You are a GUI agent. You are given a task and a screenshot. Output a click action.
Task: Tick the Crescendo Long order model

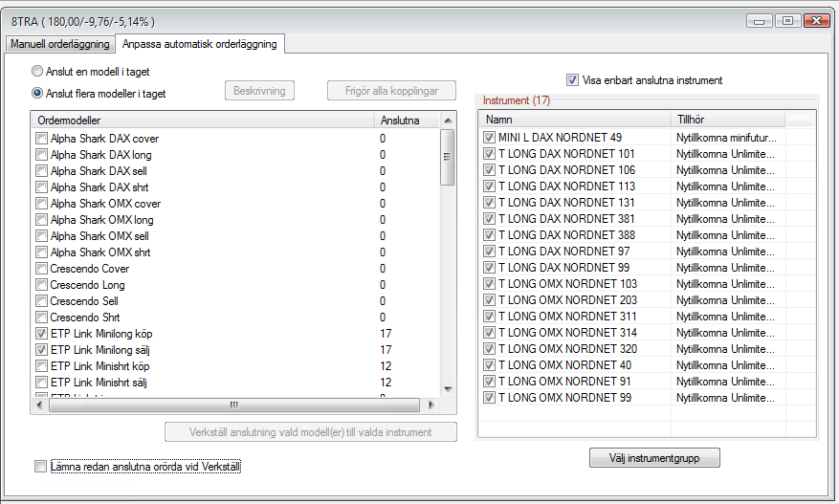point(41,285)
